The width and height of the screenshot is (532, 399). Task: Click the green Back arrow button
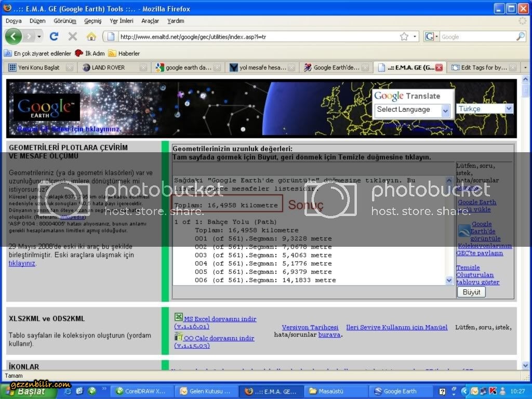click(14, 36)
